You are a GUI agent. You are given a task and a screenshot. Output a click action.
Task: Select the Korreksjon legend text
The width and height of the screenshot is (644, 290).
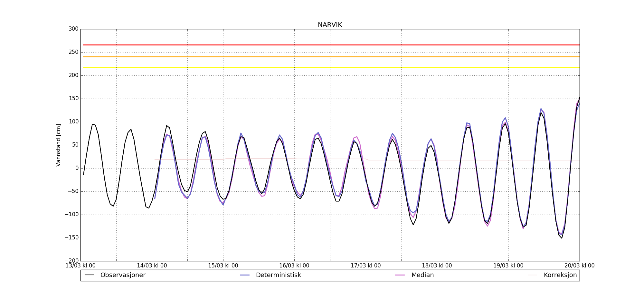pyautogui.click(x=560, y=275)
